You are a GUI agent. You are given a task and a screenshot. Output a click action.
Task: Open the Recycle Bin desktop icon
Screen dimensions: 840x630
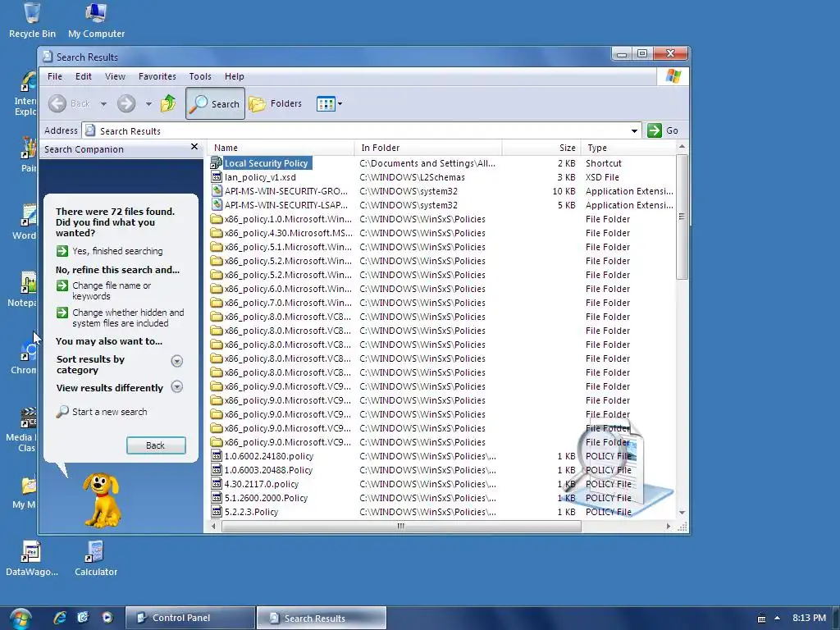(x=32, y=21)
